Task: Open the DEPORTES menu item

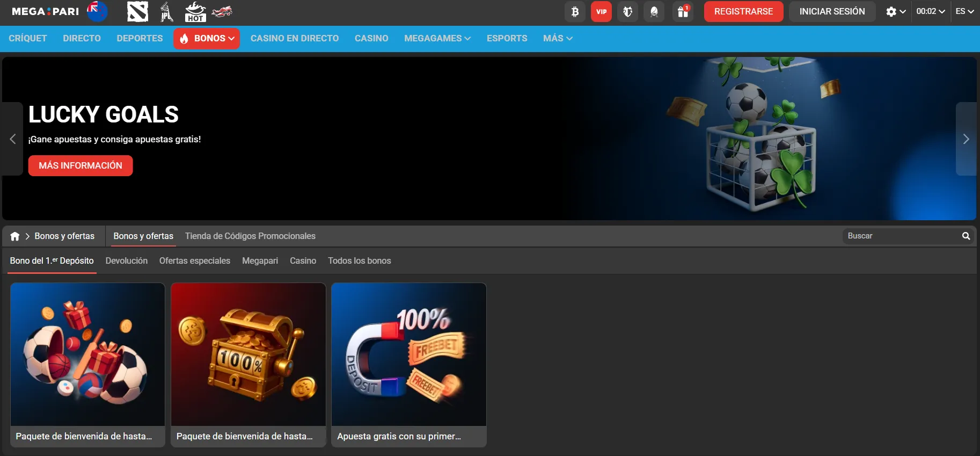Action: pyautogui.click(x=140, y=39)
